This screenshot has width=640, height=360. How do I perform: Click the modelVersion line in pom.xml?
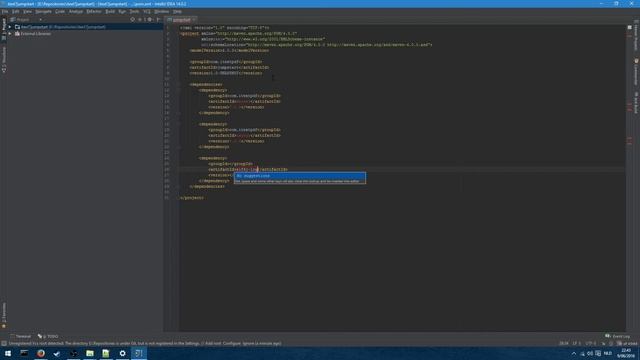(x=229, y=51)
